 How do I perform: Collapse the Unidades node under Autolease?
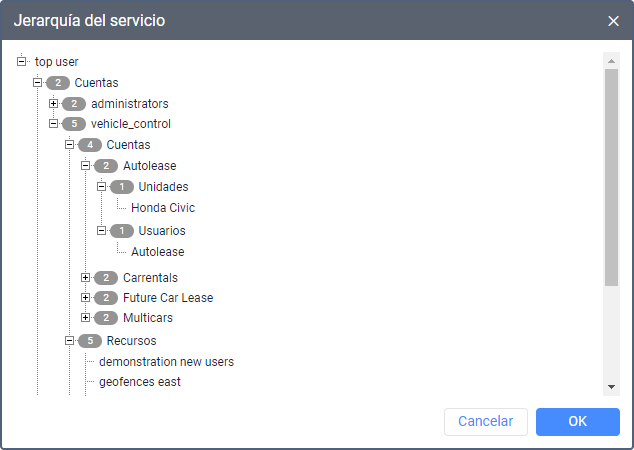pos(102,187)
